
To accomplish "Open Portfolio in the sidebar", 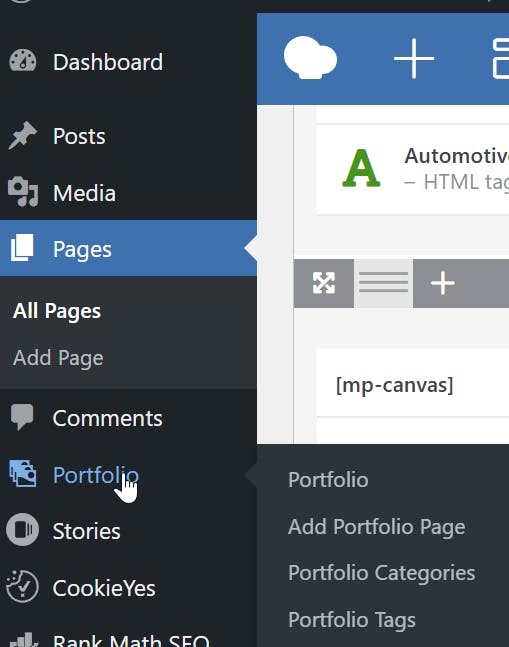I will (96, 475).
